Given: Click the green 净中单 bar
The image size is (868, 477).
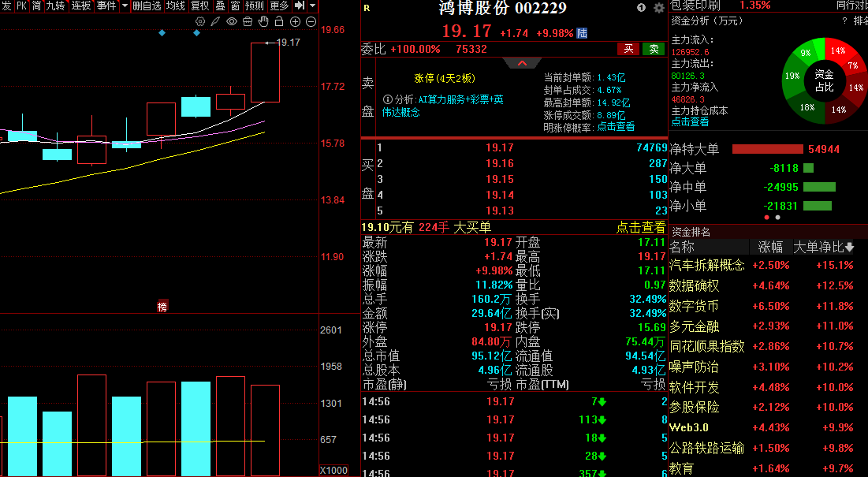Looking at the screenshot, I should (x=819, y=187).
